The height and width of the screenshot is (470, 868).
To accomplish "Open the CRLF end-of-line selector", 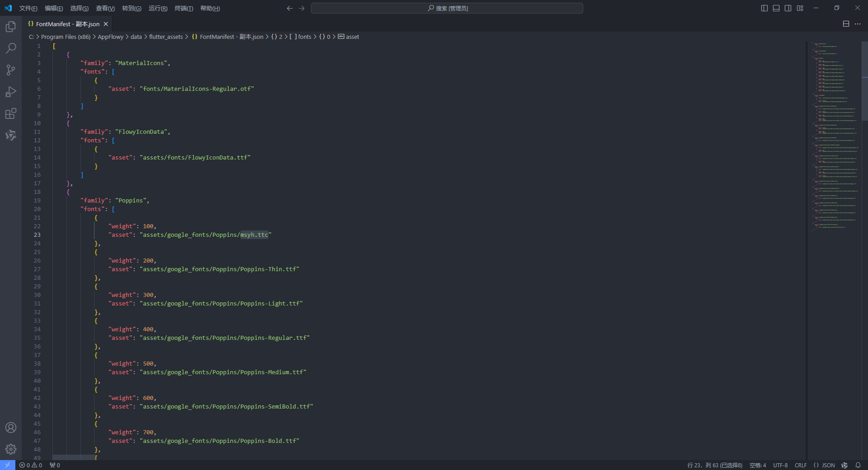I will point(801,465).
